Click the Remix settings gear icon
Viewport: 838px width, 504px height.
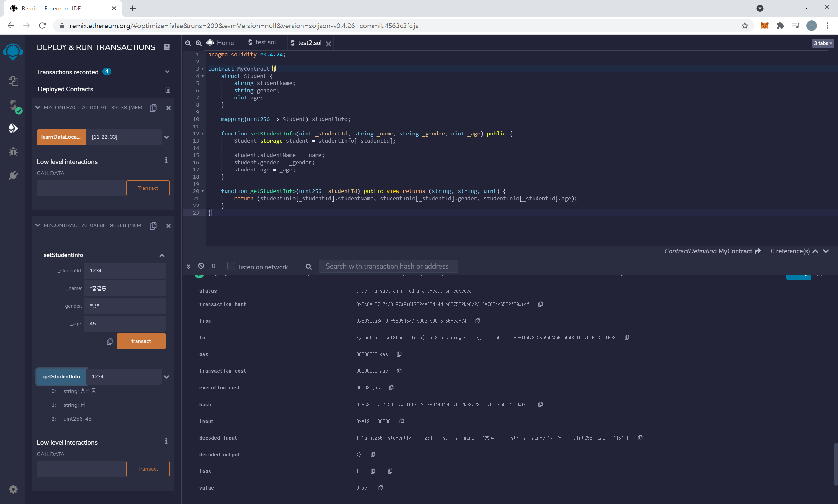[x=13, y=489]
